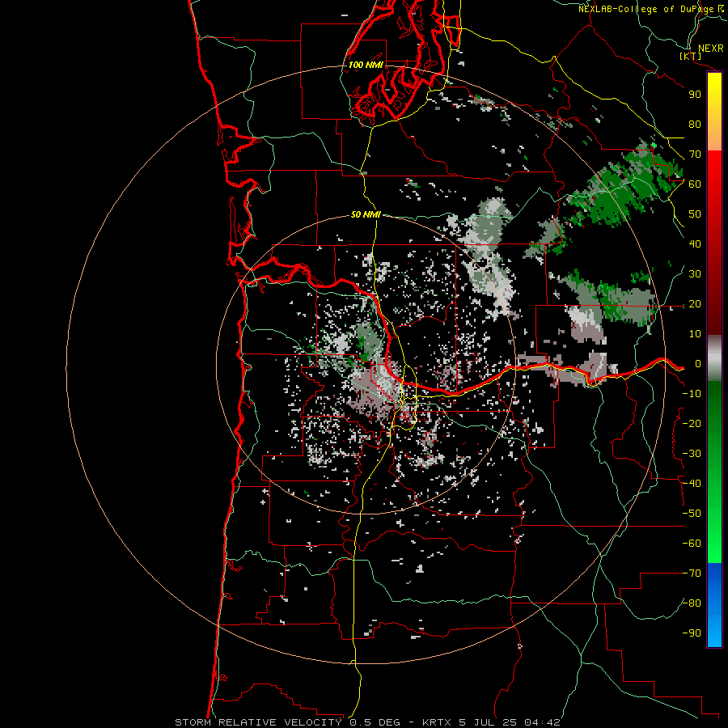The image size is (728, 728).
Task: Click the 50 value on velocity scale
Action: click(x=695, y=214)
